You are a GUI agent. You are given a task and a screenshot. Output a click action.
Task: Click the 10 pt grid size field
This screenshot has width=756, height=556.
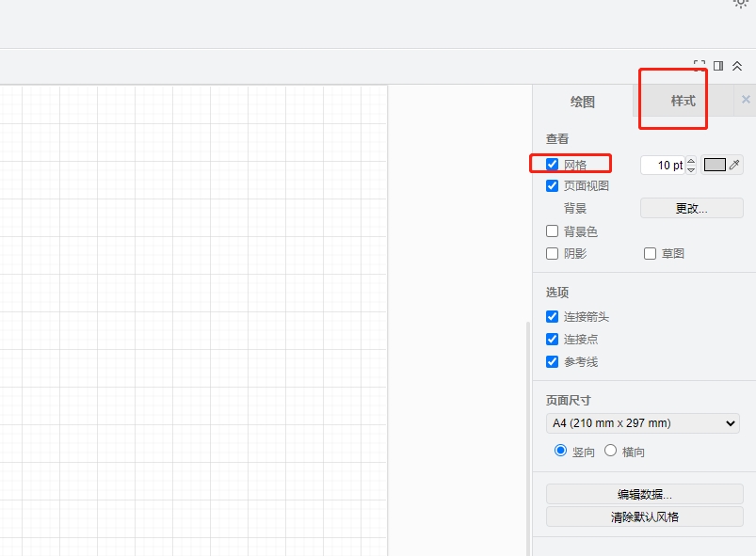click(x=662, y=166)
